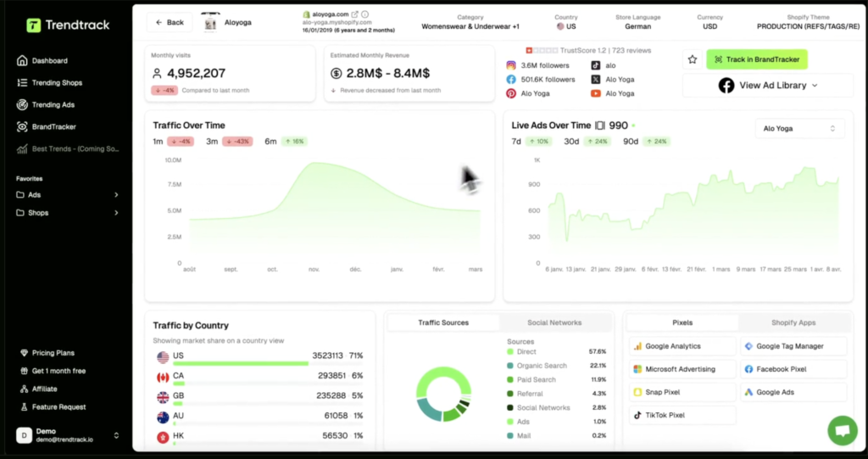Click the traffic sources donut chart
Image resolution: width=868 pixels, height=459 pixels.
443,395
